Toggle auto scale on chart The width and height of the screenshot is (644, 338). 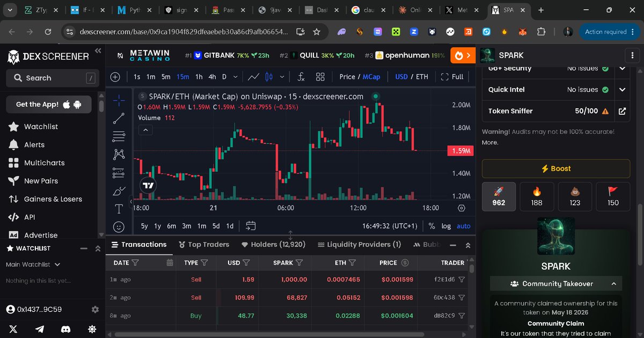[x=464, y=226]
